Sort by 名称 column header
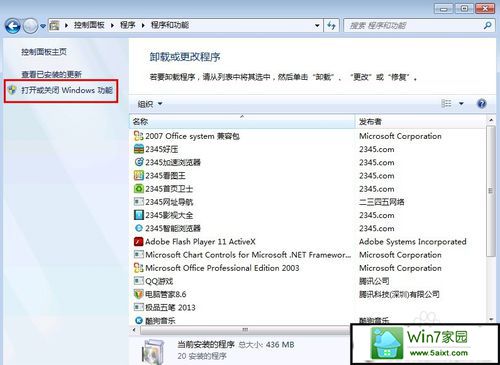 (x=242, y=122)
